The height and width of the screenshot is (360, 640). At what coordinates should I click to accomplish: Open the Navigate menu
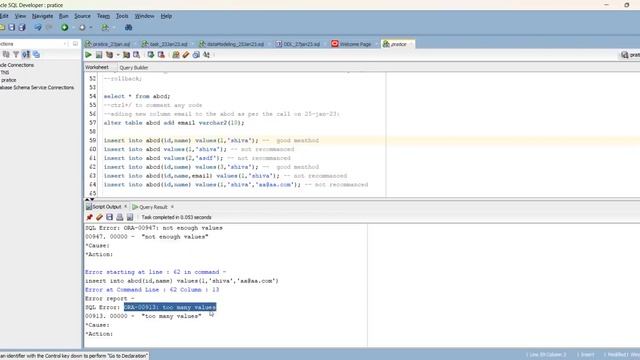[x=42, y=16]
